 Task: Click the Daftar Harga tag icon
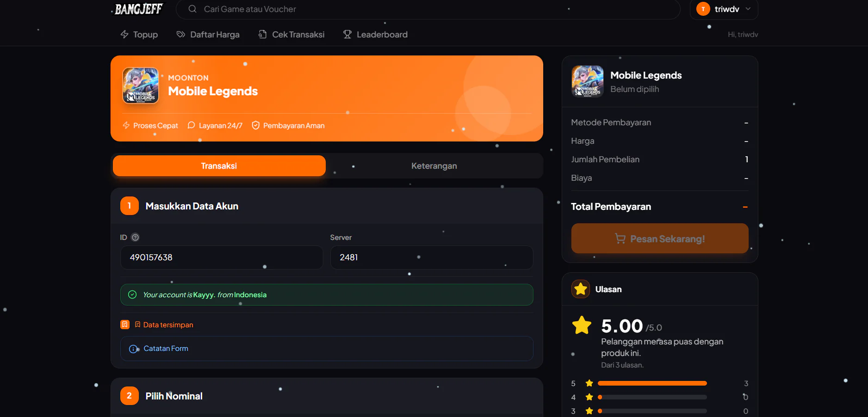click(x=181, y=34)
